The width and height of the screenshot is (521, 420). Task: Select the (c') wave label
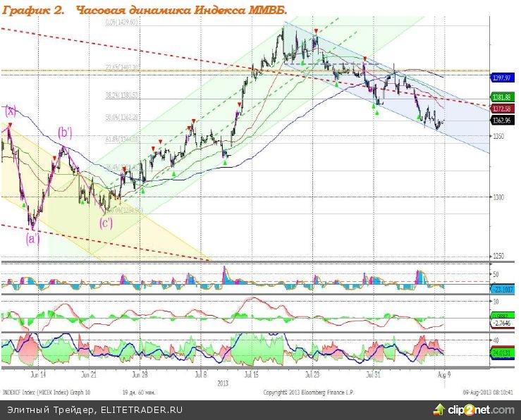106,223
